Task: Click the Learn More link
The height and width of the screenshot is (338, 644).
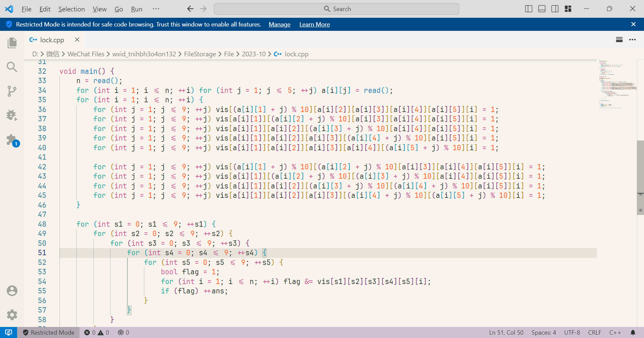Action: point(315,24)
